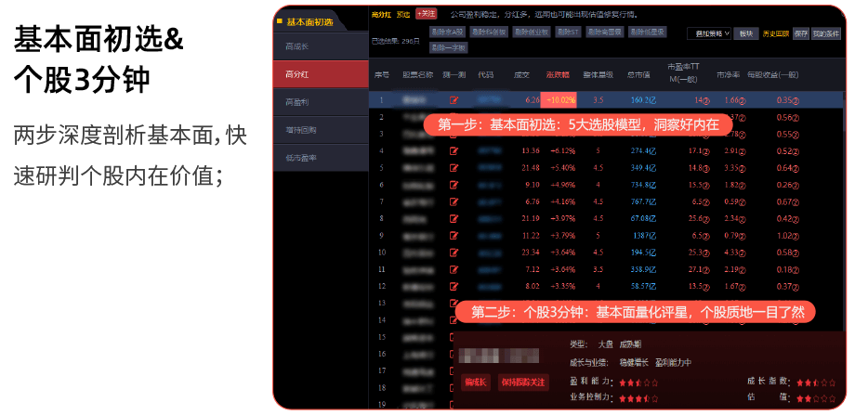This screenshot has width=868, height=415.
Task: Sort by the 总市值 column header
Action: tap(637, 74)
